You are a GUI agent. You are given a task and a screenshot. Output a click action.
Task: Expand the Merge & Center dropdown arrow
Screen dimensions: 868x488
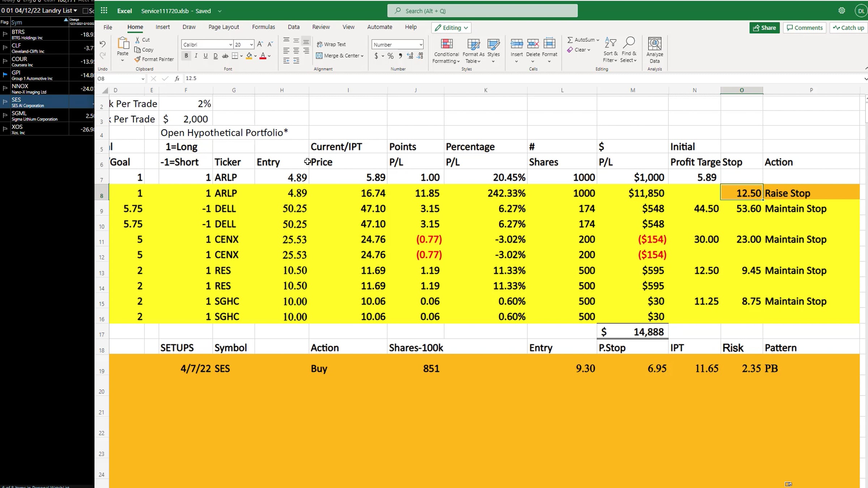tap(362, 56)
